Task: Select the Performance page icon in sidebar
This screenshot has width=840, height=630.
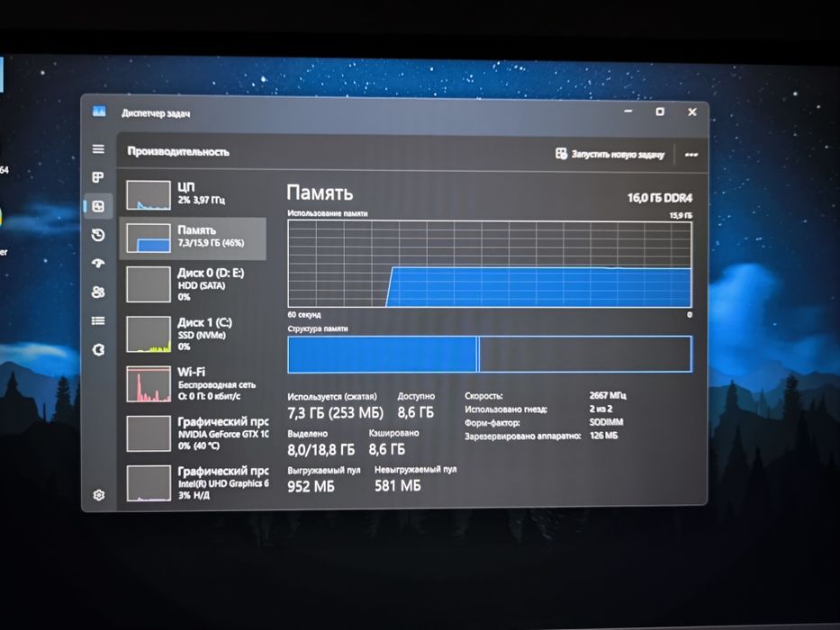Action: 98,206
